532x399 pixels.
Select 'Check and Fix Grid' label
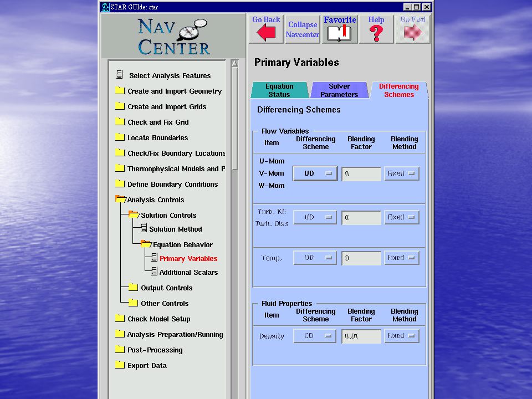[x=158, y=122]
